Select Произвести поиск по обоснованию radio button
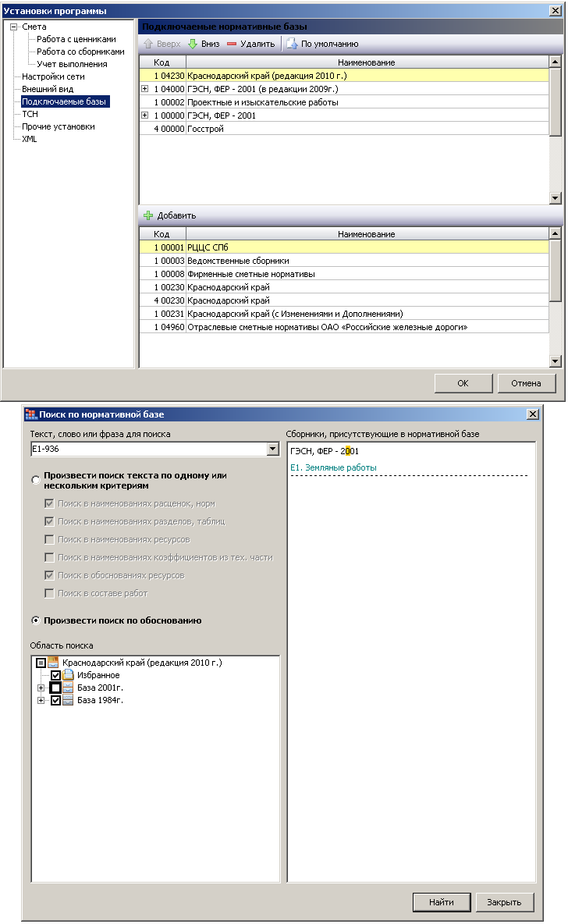The image size is (568, 924). pos(36,620)
